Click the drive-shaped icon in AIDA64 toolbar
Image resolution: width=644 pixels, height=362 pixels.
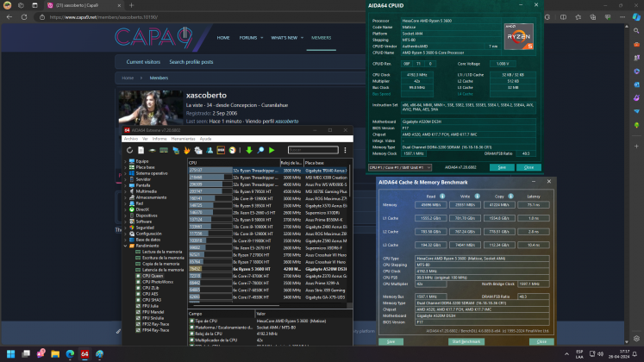point(153,150)
